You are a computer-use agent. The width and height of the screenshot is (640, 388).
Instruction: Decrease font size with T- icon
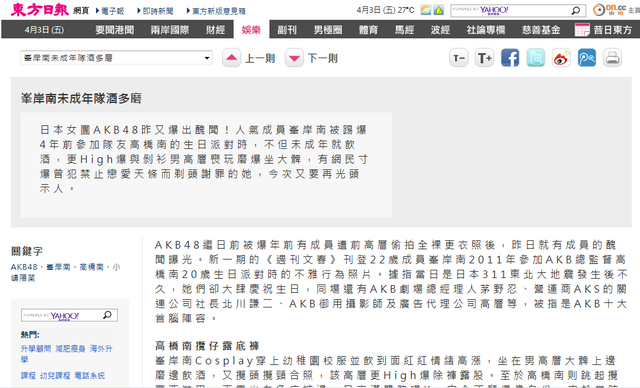(x=459, y=58)
